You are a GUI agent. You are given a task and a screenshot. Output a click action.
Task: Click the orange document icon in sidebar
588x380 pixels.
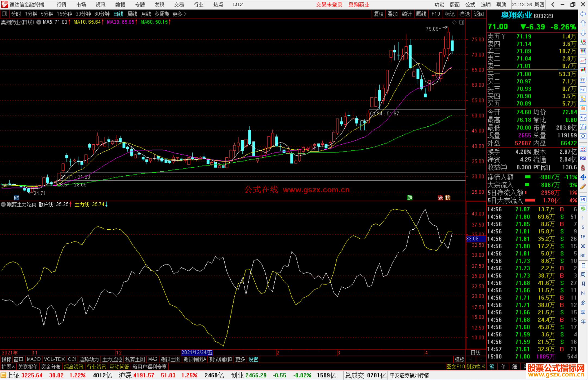coord(583,108)
